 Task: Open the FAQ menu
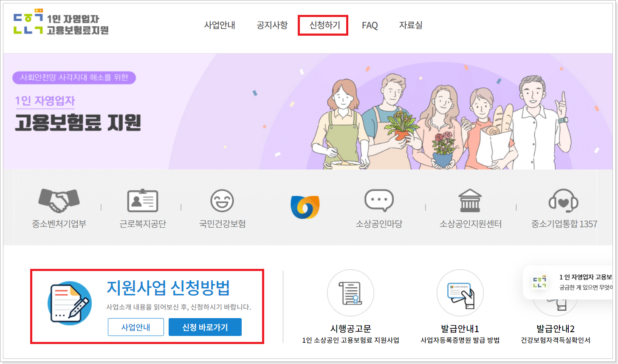(x=370, y=25)
